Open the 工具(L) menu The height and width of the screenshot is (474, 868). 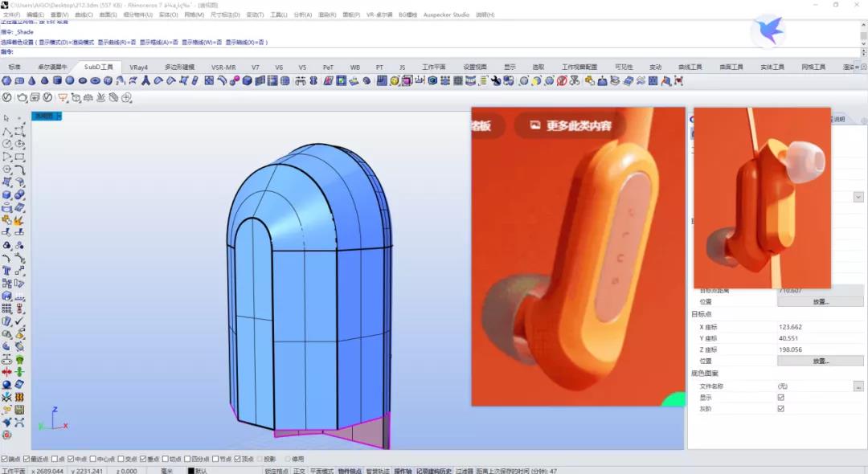[x=279, y=15]
